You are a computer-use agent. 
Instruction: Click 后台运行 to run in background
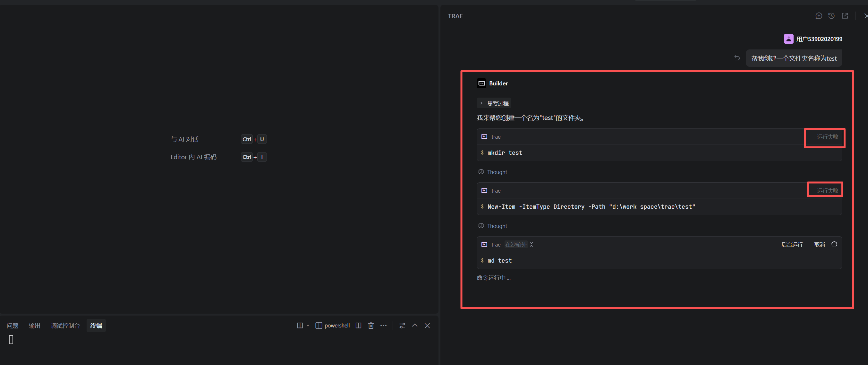click(x=792, y=245)
